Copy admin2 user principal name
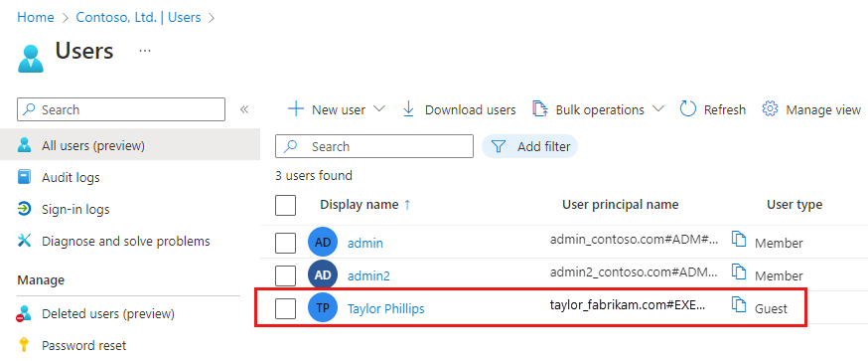Viewport: 868px width, 361px height. 739,271
